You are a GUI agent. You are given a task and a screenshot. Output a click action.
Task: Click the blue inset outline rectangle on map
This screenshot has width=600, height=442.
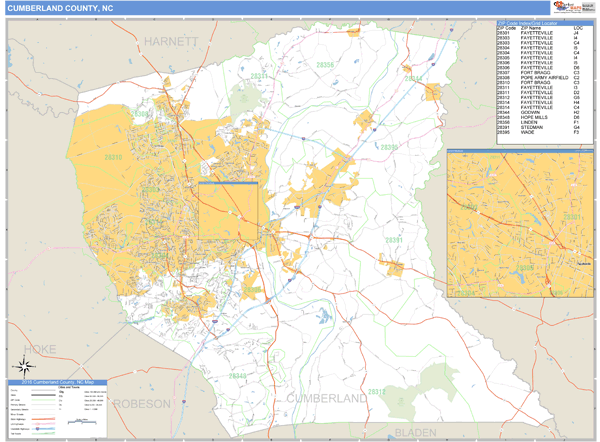pyautogui.click(x=228, y=211)
